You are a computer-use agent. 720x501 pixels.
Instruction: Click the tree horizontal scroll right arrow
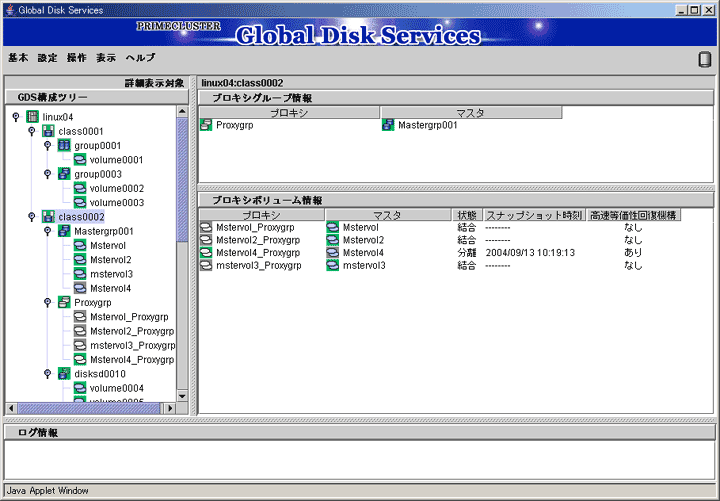point(170,408)
